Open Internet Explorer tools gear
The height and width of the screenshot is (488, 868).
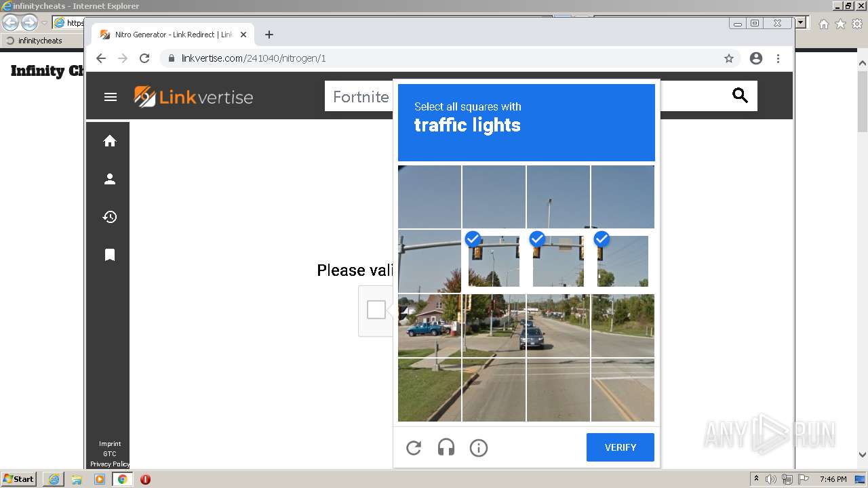click(x=857, y=24)
